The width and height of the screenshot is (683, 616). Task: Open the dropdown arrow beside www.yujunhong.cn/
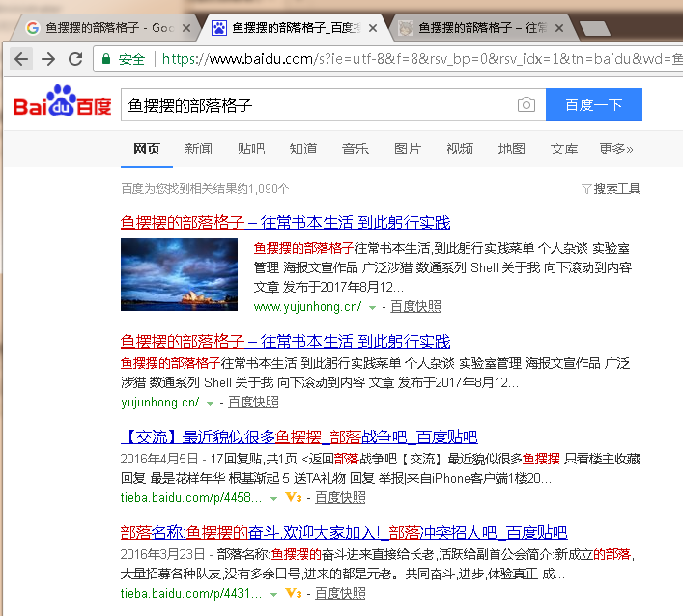click(x=372, y=307)
